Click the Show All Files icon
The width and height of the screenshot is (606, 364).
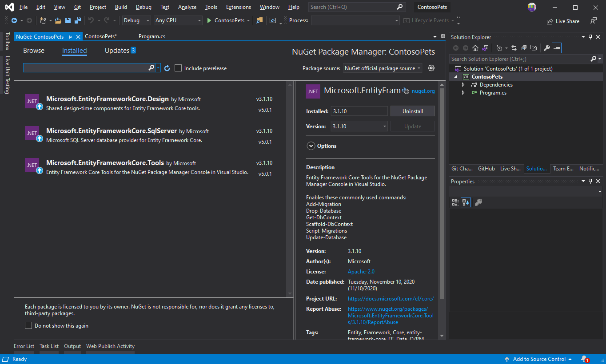click(534, 48)
